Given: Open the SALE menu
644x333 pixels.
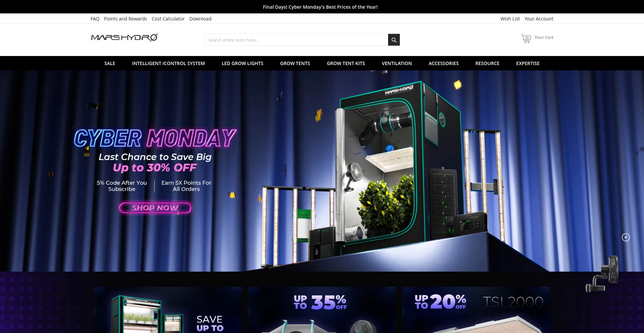Looking at the screenshot, I should coord(110,63).
